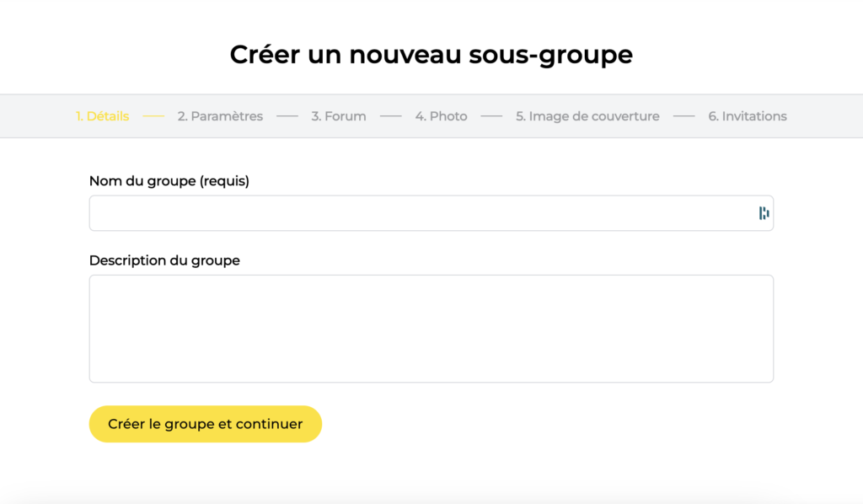Click the separator before '6. Invitations'
The height and width of the screenshot is (504, 863).
[x=683, y=116]
